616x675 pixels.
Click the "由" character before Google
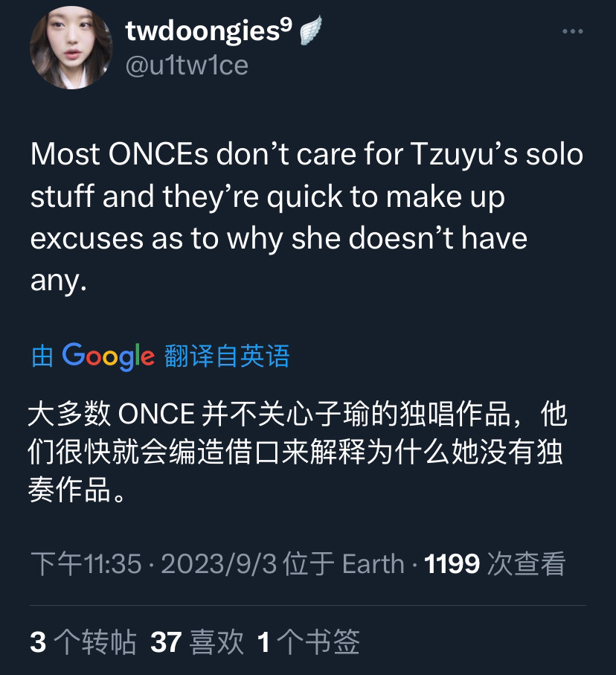point(42,356)
